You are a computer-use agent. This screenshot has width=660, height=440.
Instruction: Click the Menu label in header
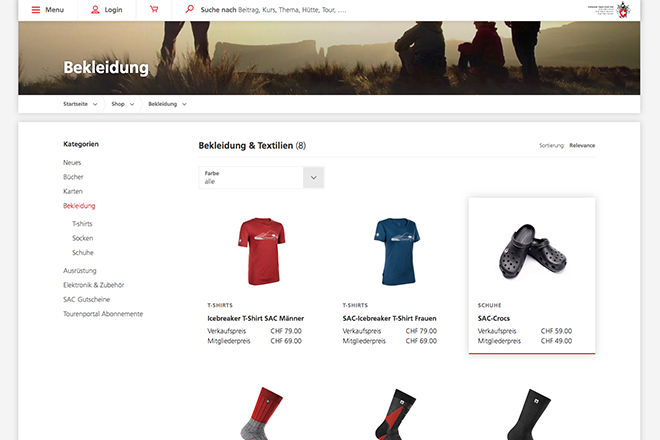click(x=54, y=10)
